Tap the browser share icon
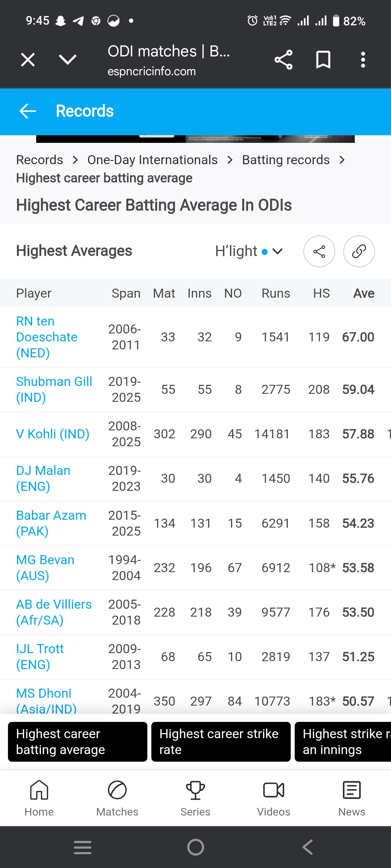 click(x=283, y=60)
